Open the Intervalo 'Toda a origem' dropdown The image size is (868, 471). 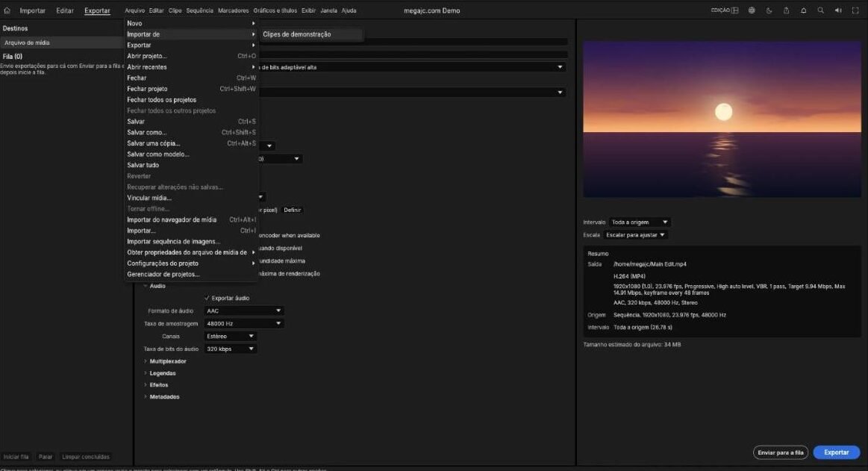640,222
